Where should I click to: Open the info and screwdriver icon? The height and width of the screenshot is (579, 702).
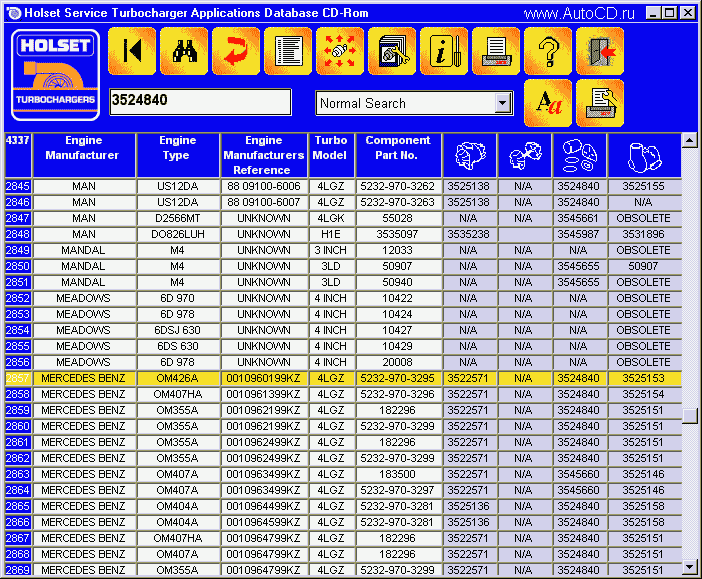[444, 51]
